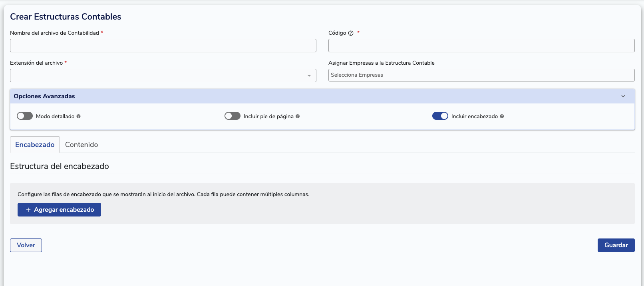This screenshot has width=644, height=286.
Task: Click the Modo detallado label
Action: click(x=55, y=116)
